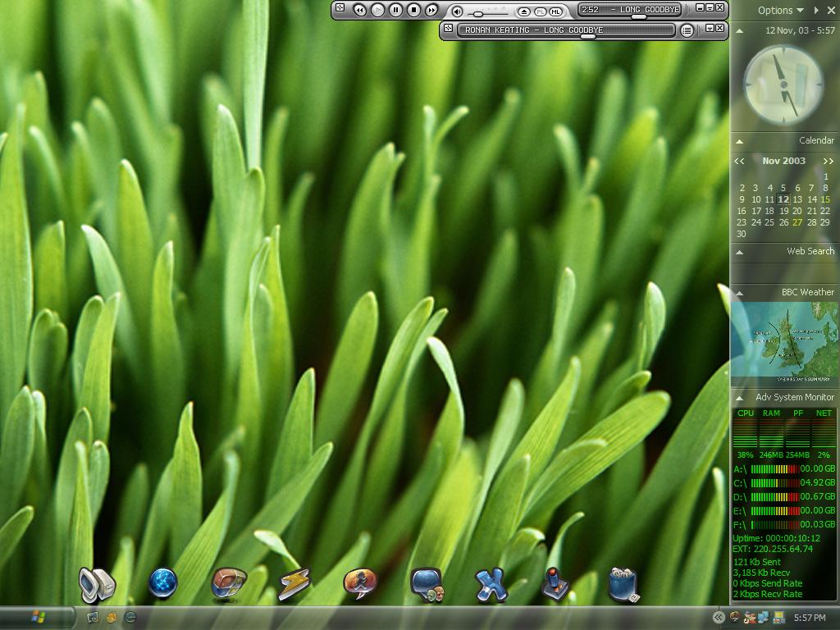Toggle the ML media library button
Screen dimensions: 840x630
[555, 11]
